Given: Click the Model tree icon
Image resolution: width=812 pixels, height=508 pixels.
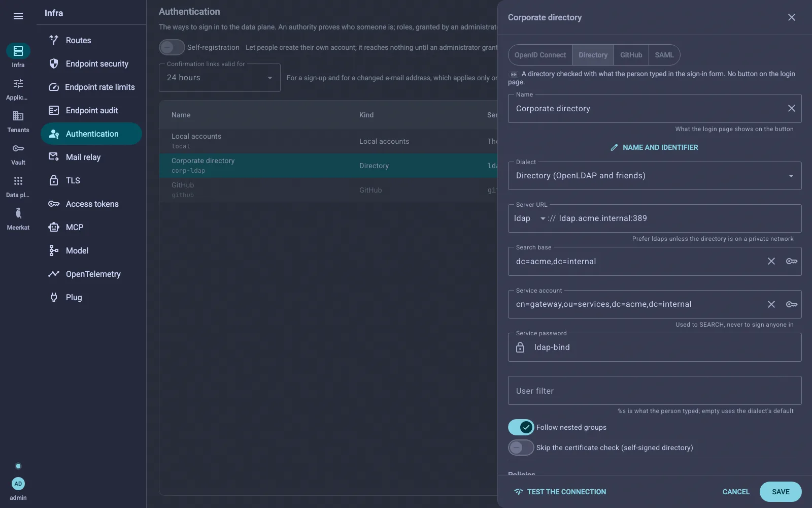Looking at the screenshot, I should pyautogui.click(x=54, y=250).
